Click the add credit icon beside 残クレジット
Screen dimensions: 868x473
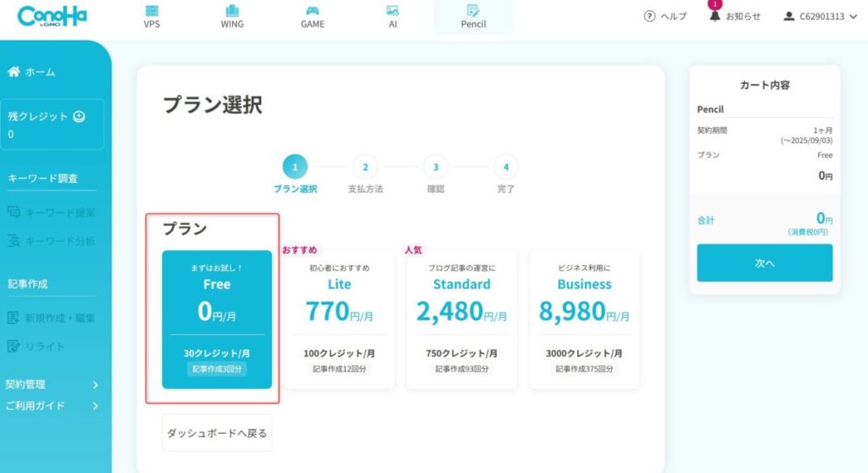click(x=79, y=116)
